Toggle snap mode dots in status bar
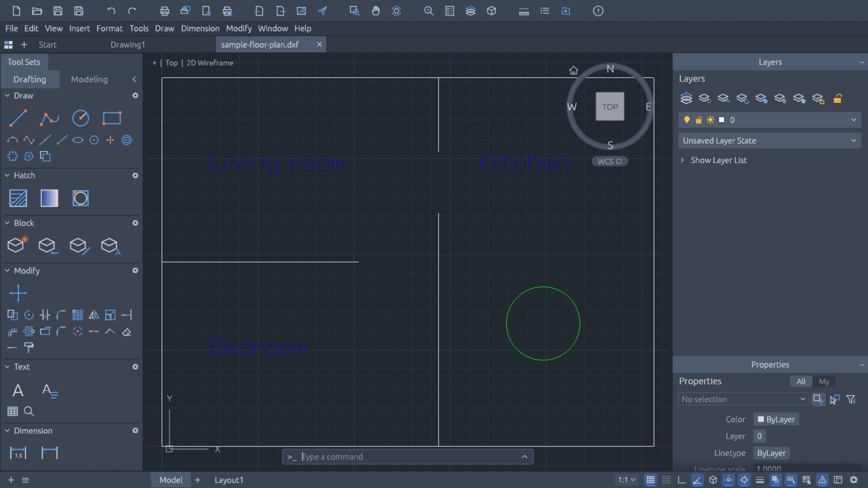Screen dimensions: 868x488 666,480
